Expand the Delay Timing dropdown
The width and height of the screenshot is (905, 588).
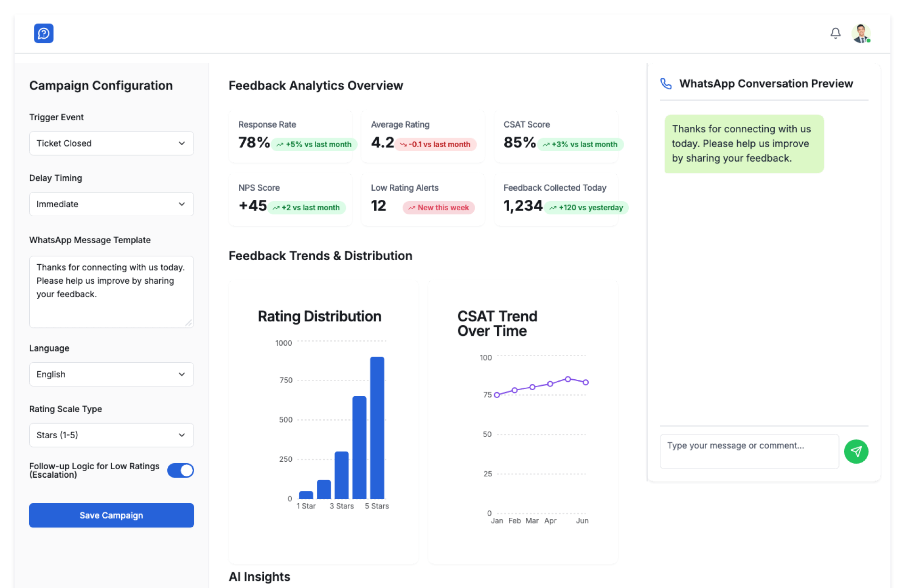coord(111,204)
